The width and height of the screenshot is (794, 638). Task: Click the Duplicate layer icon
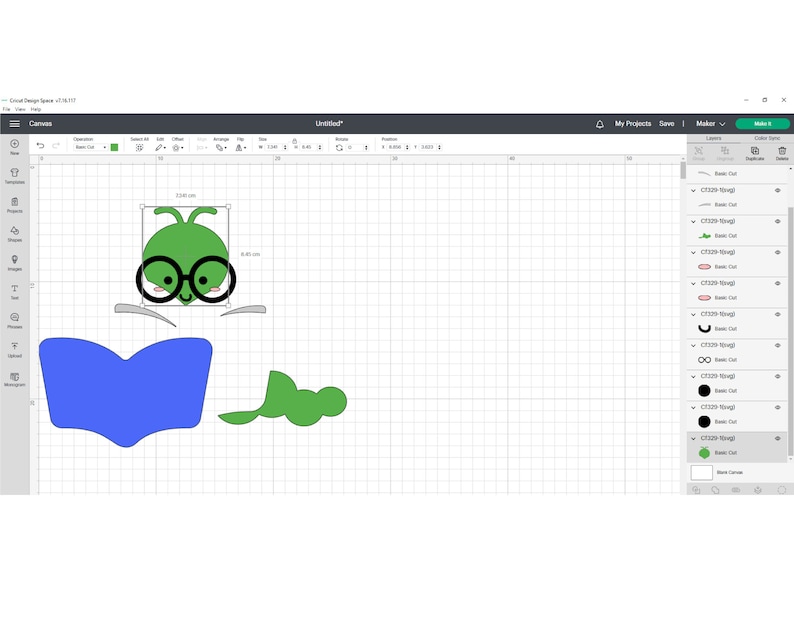coord(755,151)
